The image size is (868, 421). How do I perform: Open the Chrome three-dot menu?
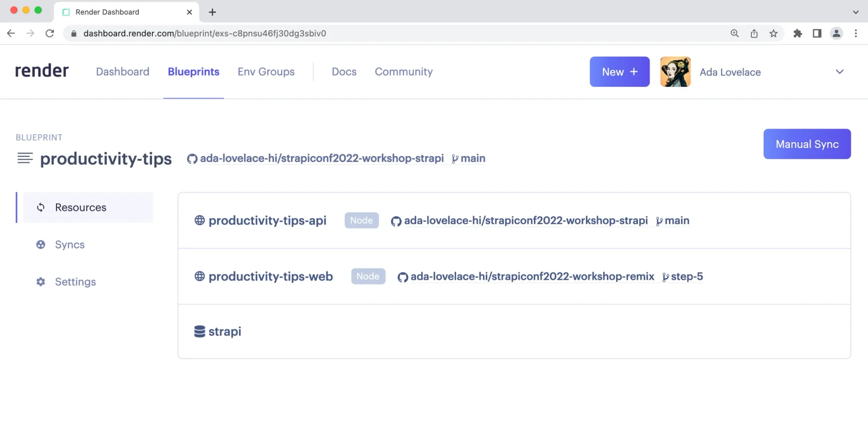[x=856, y=33]
